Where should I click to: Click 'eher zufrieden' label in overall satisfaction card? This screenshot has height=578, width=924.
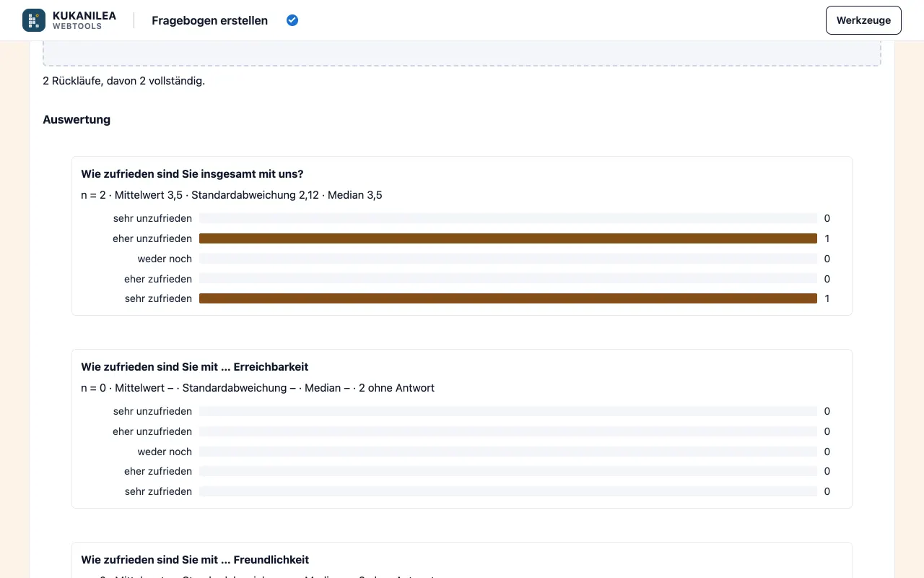pos(158,279)
